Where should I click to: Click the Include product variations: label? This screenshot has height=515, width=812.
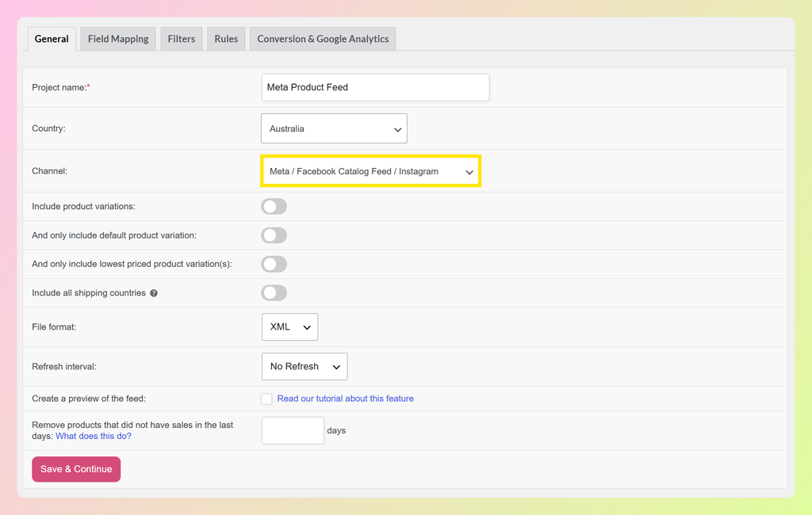pyautogui.click(x=83, y=207)
